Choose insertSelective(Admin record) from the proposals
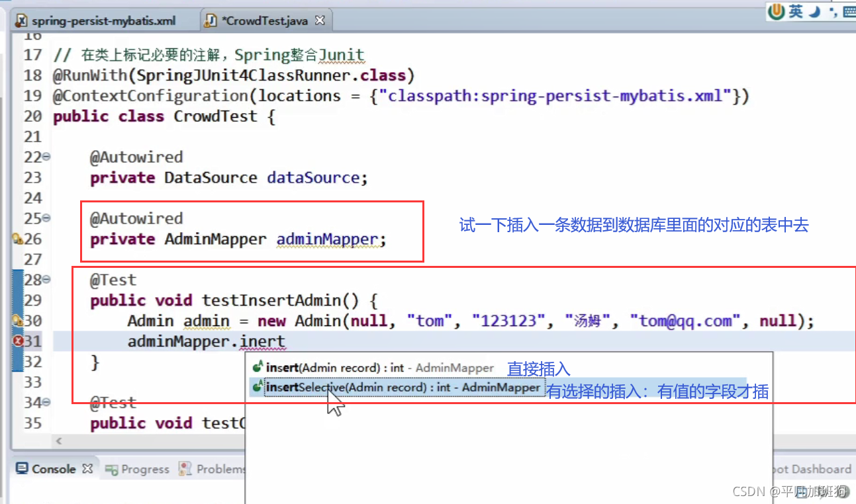This screenshot has height=504, width=856. [x=396, y=387]
